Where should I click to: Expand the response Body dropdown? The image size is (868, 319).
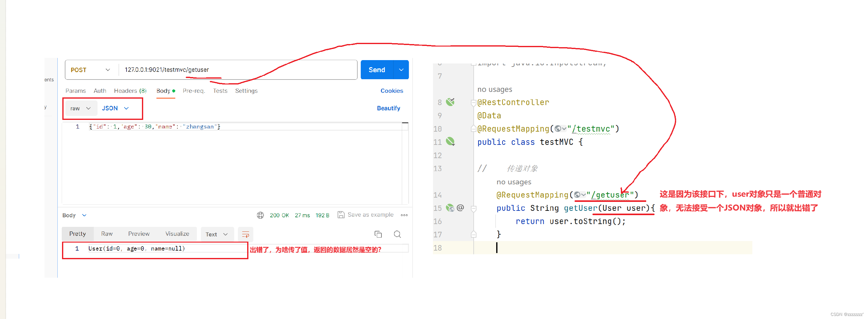74,215
